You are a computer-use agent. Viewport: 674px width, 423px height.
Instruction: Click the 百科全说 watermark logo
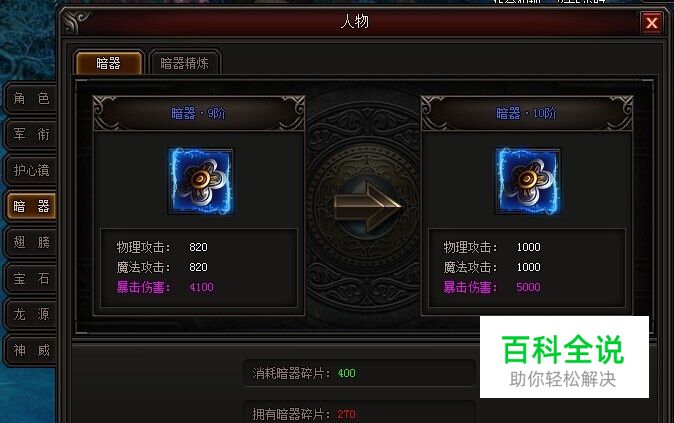coord(564,357)
